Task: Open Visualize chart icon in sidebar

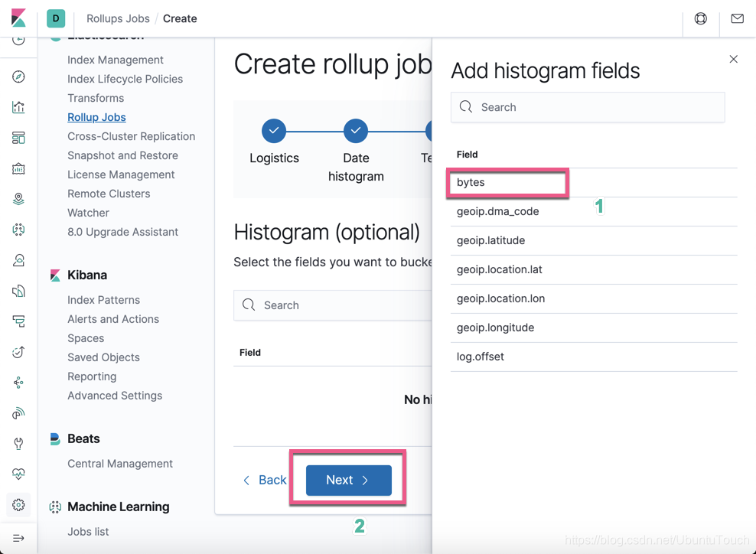Action: [x=18, y=107]
